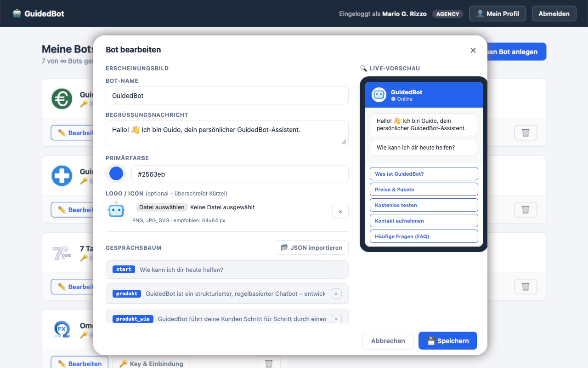Open the Primärfarbe color swatch picker
The image size is (588, 368).
(x=116, y=173)
